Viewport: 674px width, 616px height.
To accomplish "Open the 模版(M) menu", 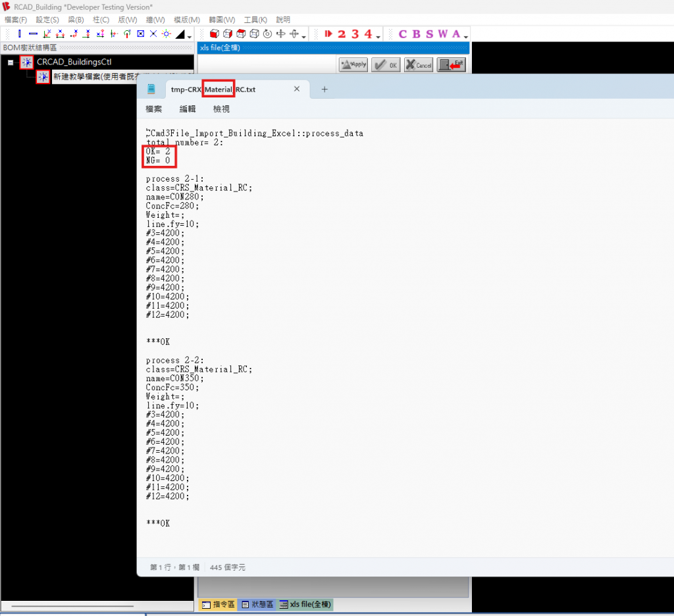I will (x=187, y=20).
